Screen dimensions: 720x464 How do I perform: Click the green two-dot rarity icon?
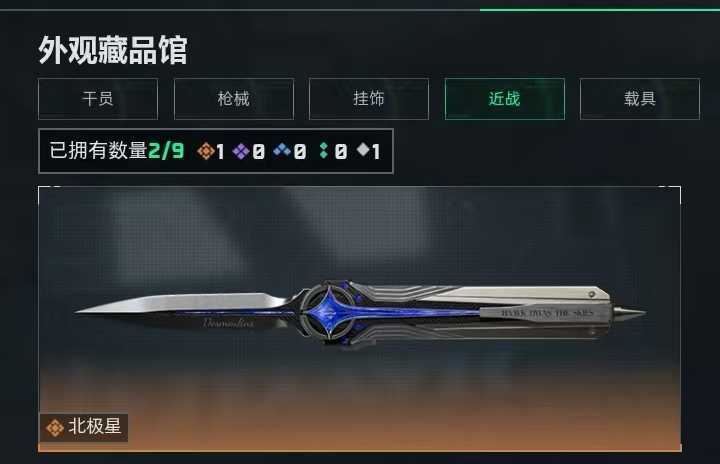click(324, 150)
